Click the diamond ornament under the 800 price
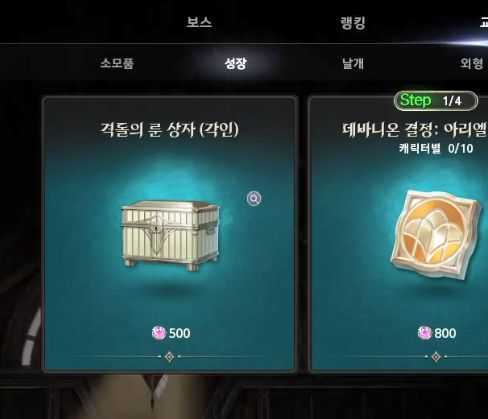This screenshot has width=488, height=419. click(x=436, y=357)
